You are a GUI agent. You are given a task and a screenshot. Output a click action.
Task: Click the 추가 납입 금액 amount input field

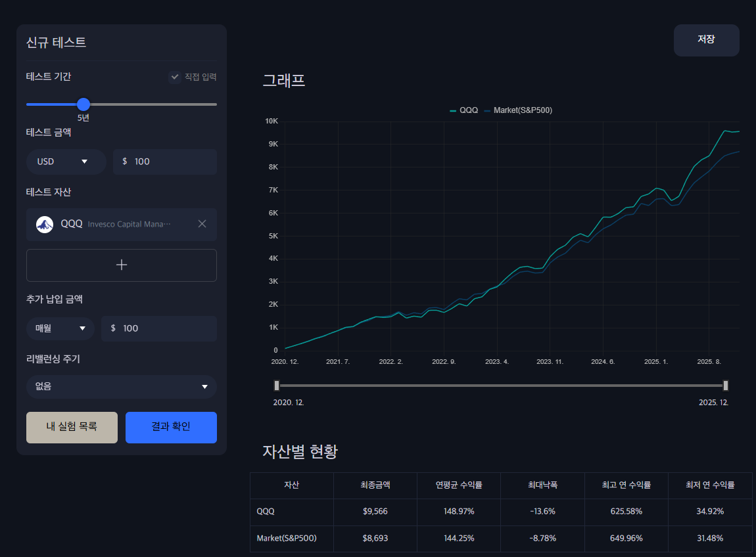tap(159, 328)
